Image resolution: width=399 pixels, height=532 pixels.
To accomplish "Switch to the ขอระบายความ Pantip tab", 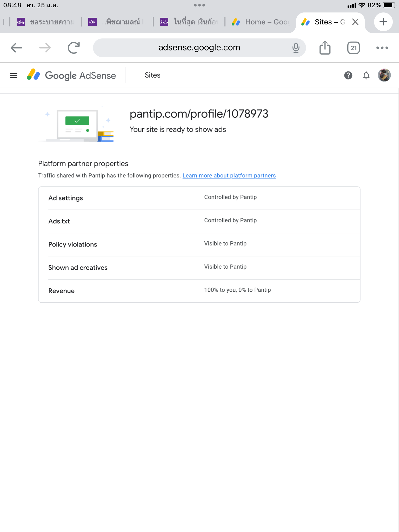I will [46, 22].
